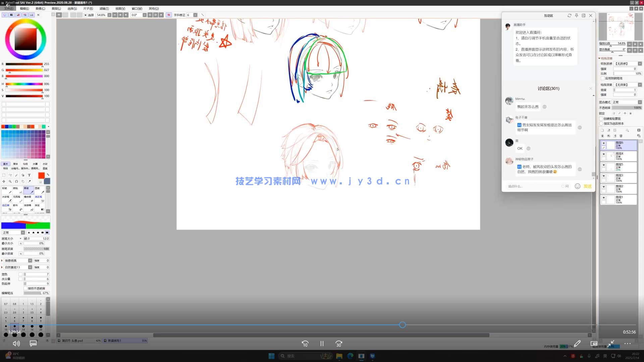Switch to the 水彩 brush tab
Image resolution: width=644 pixels, height=362 pixels.
pyautogui.click(x=45, y=164)
